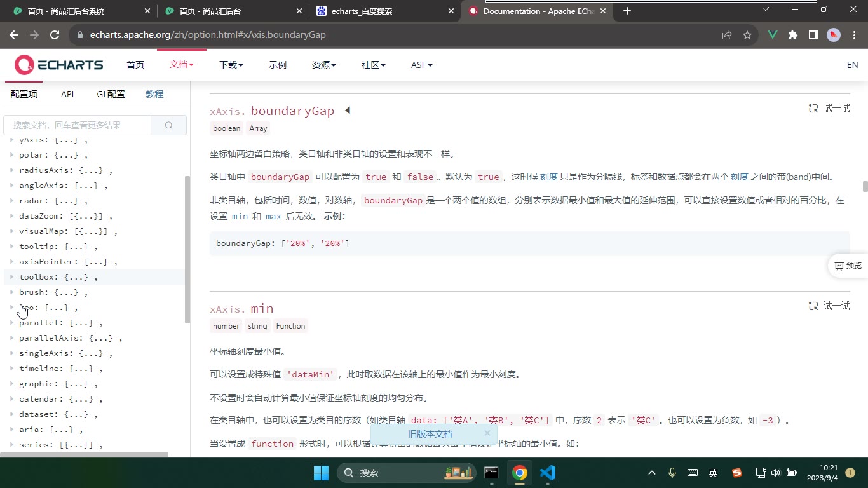Viewport: 868px width, 488px height.
Task: Switch to the API tab
Action: point(67,94)
